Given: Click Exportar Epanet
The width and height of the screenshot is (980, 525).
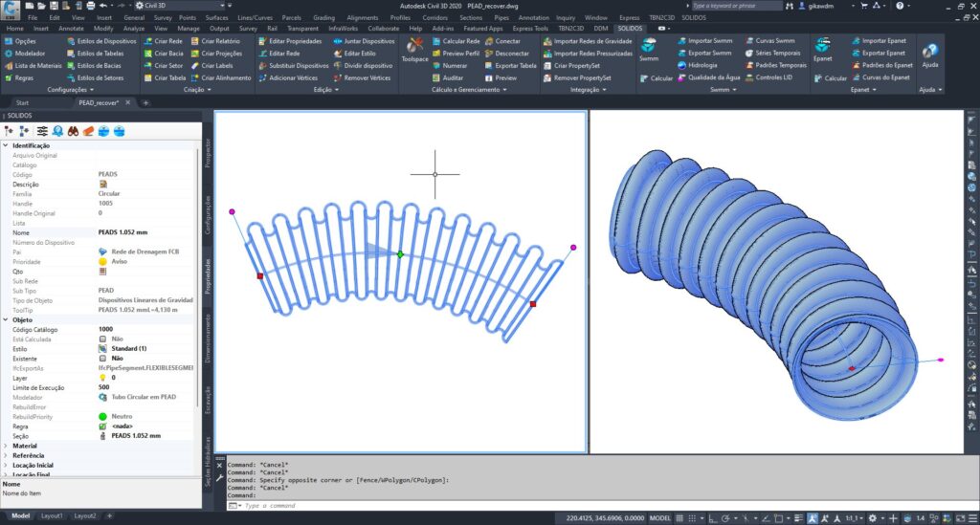Looking at the screenshot, I should click(x=879, y=54).
